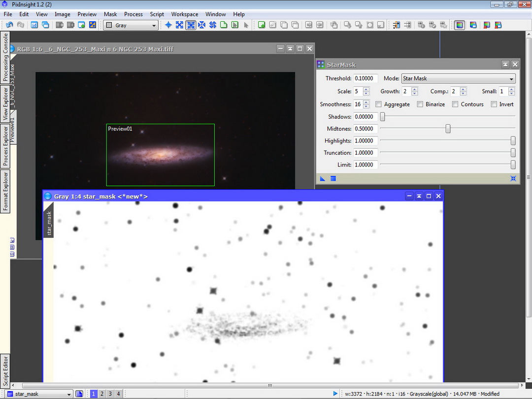Click the first RGB color display icon
The height and width of the screenshot is (399, 532).
pyautogui.click(x=460, y=25)
